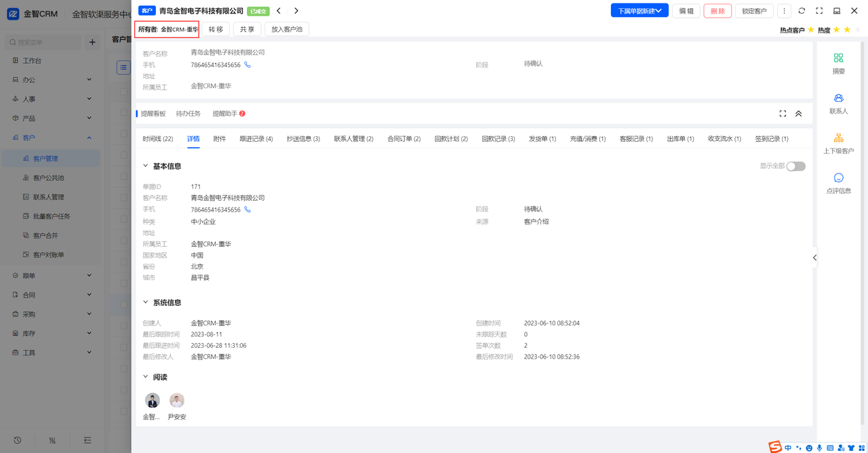Go to next customer record arrow
The height and width of the screenshot is (453, 868).
296,11
